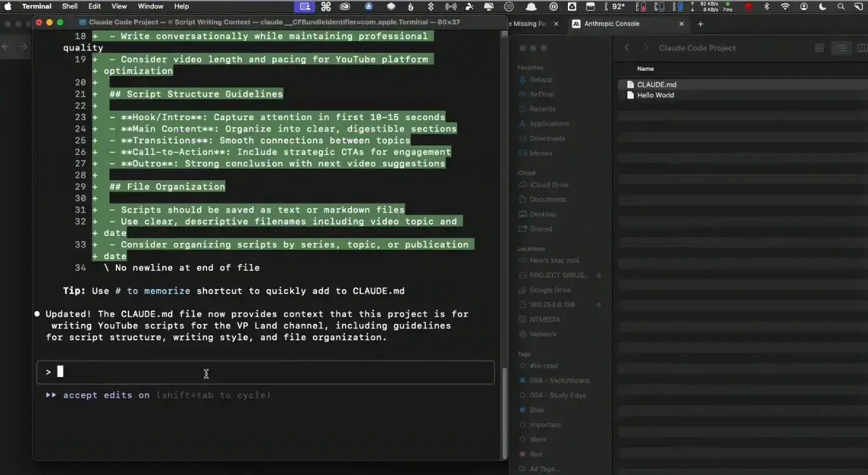This screenshot has width=868, height=475.
Task: Open the View menu
Action: click(119, 6)
